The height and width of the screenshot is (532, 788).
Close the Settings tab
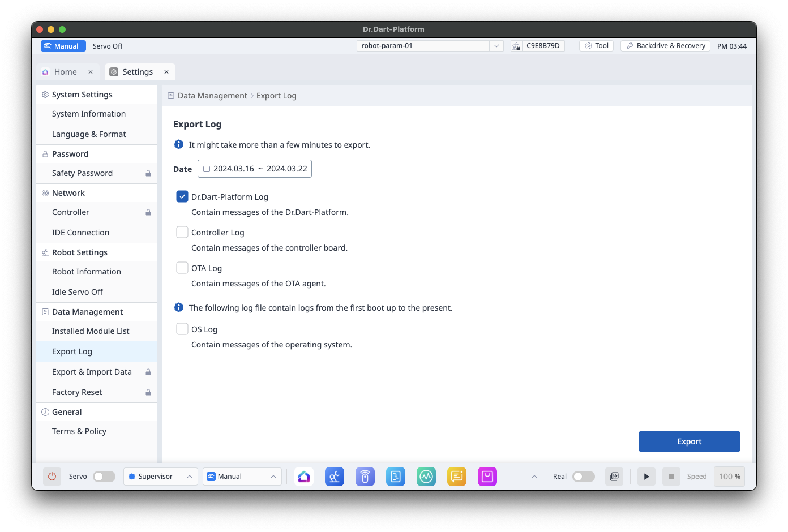click(x=166, y=72)
